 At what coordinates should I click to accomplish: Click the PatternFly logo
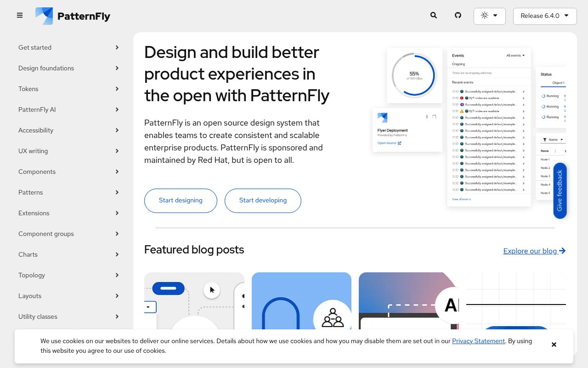(73, 16)
